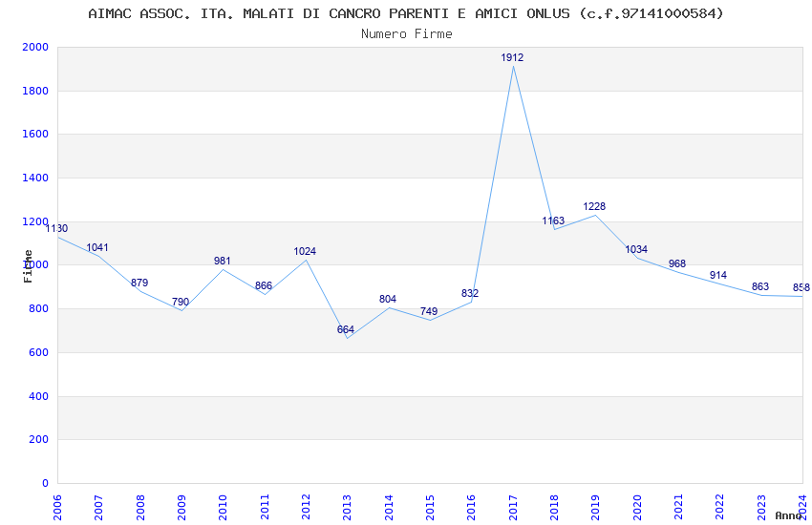Image resolution: width=812 pixels, height=525 pixels.
Task: Click the data label 968
Action: 677,263
